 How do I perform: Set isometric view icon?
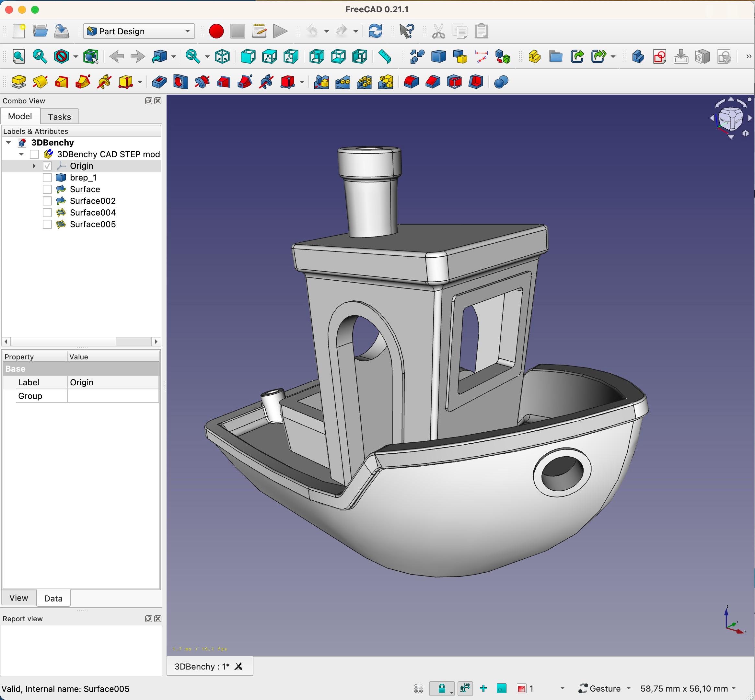click(222, 57)
